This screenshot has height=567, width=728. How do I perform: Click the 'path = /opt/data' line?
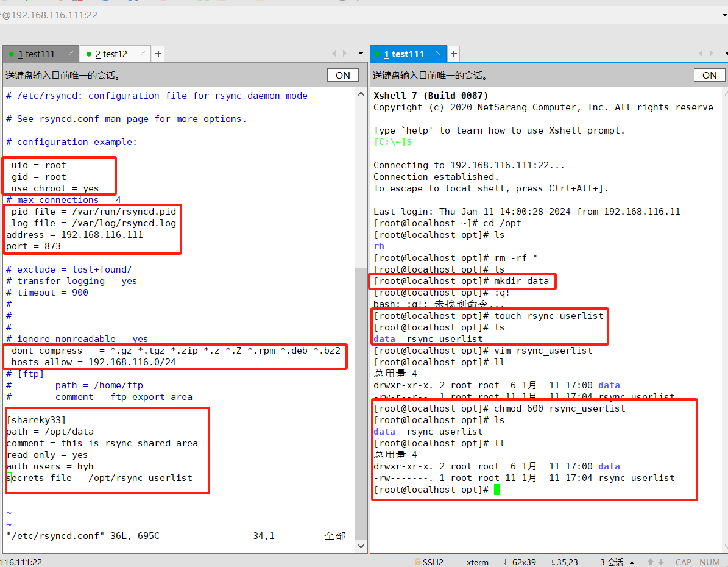[50, 432]
